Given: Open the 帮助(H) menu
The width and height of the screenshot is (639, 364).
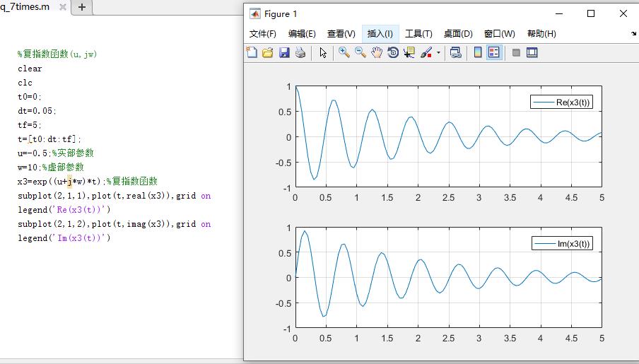Looking at the screenshot, I should coord(541,34).
